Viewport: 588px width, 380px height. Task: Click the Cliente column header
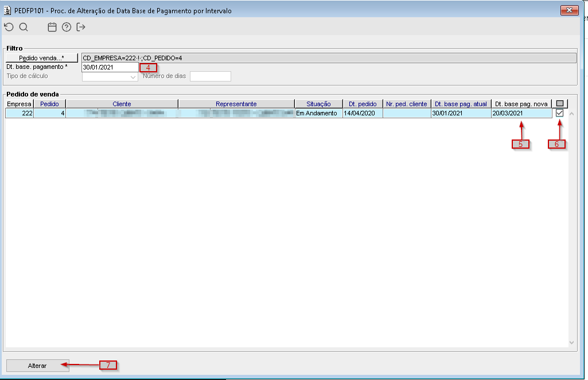[x=122, y=104]
